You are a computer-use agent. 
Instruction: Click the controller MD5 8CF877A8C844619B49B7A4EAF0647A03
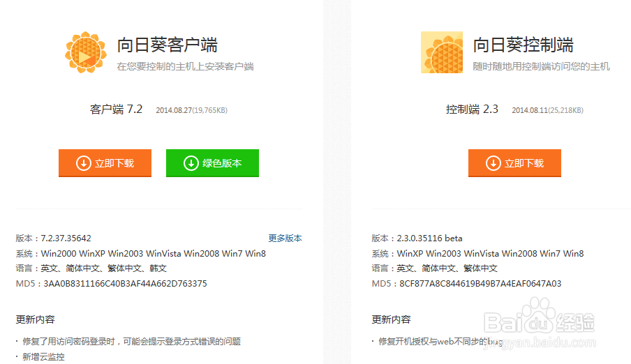coord(480,284)
